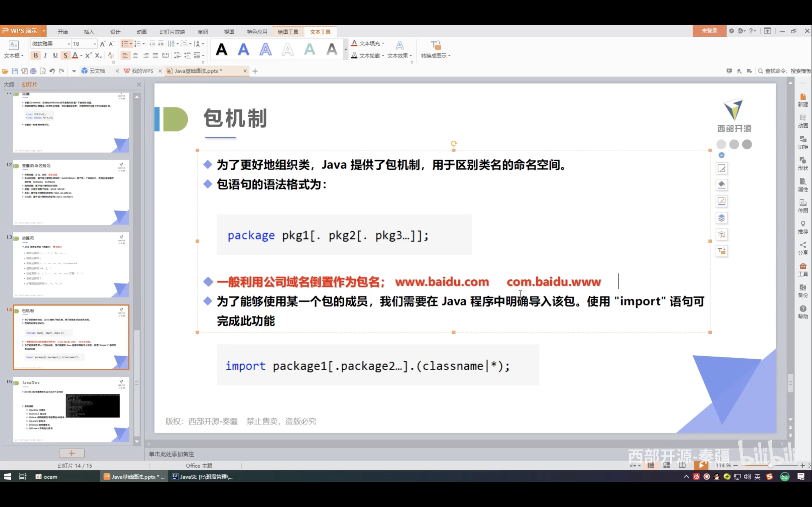Image resolution: width=812 pixels, height=507 pixels.
Task: Click increase font size icon
Action: (x=103, y=44)
